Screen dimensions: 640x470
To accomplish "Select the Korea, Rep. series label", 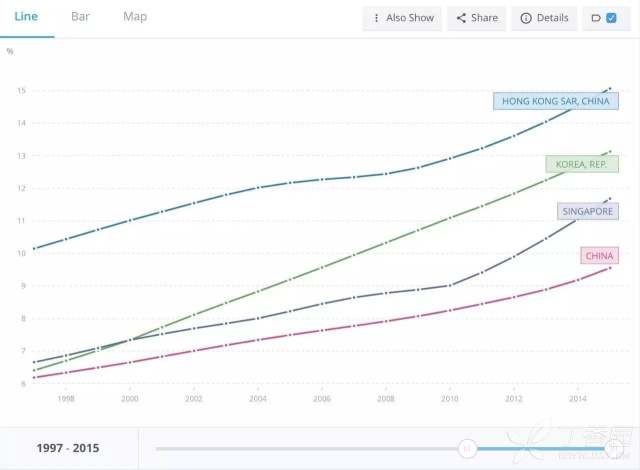I will (x=582, y=163).
